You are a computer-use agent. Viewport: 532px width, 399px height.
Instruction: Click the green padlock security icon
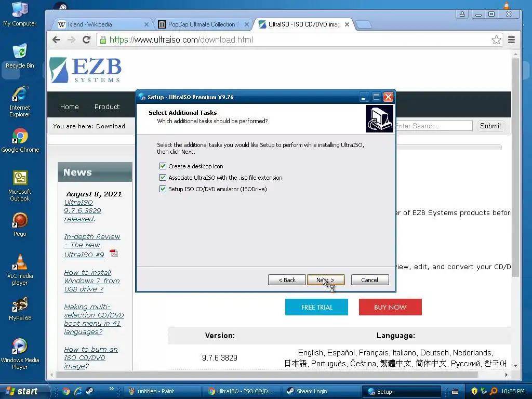click(103, 39)
